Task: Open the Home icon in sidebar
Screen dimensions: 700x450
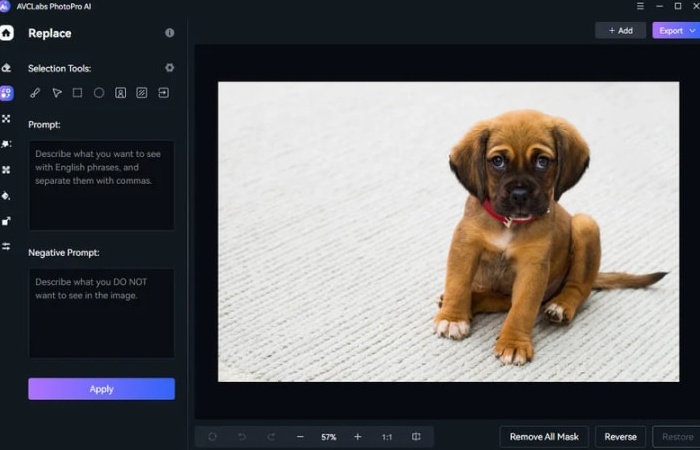Action: (x=7, y=33)
